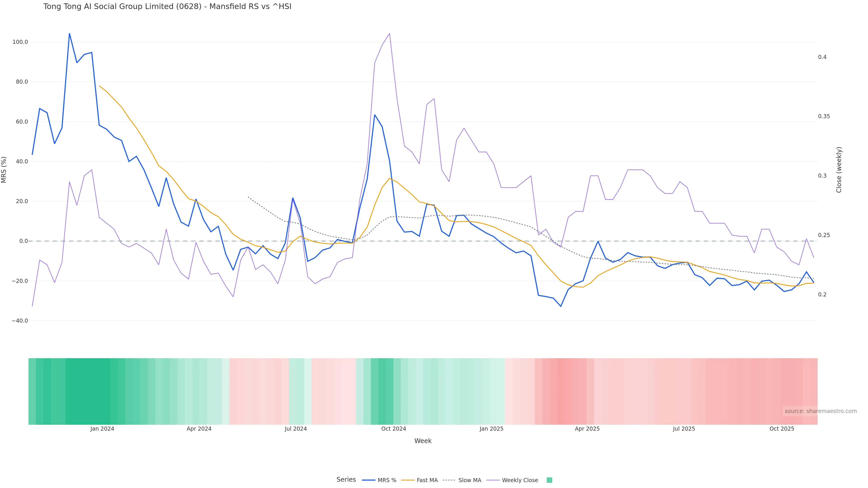Viewport: 868px width, 488px height.
Task: Click the Jul 2025 axis label
Action: (x=684, y=429)
